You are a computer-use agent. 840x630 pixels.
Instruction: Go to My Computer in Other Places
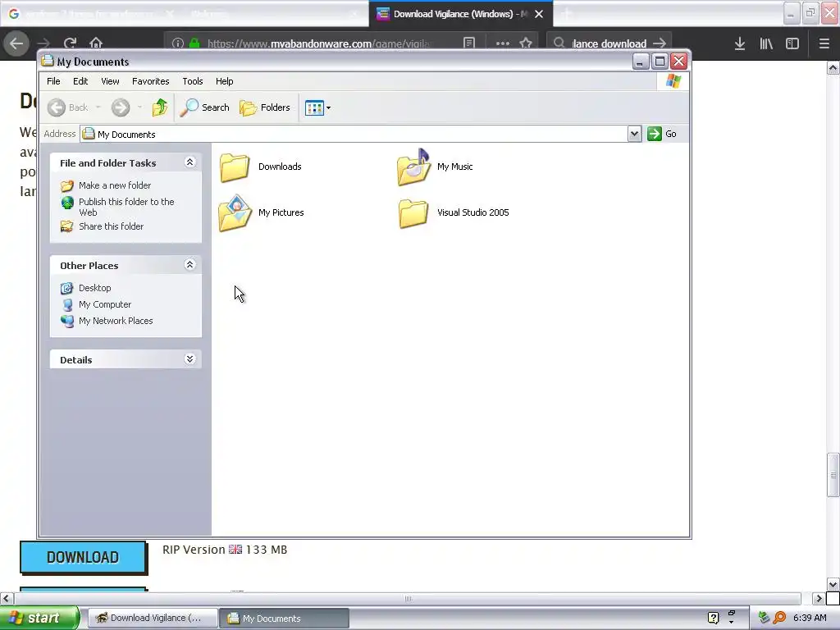point(105,304)
